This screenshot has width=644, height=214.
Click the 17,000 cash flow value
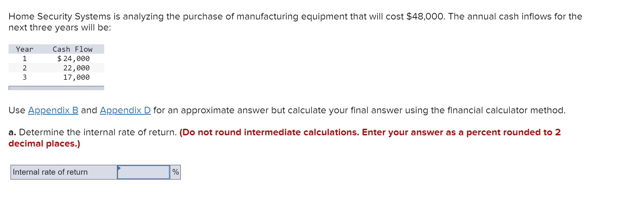point(77,77)
